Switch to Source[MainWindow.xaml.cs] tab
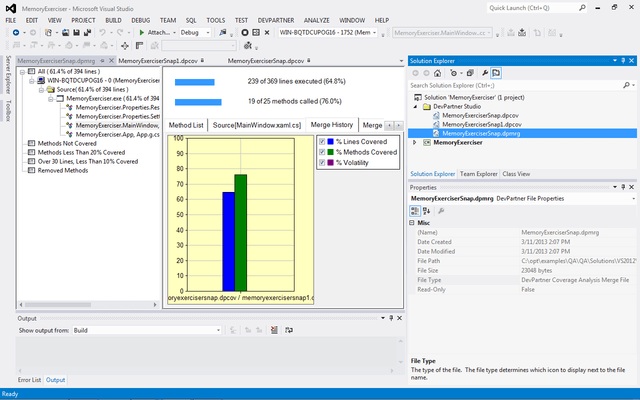This screenshot has width=640, height=400. (x=257, y=125)
